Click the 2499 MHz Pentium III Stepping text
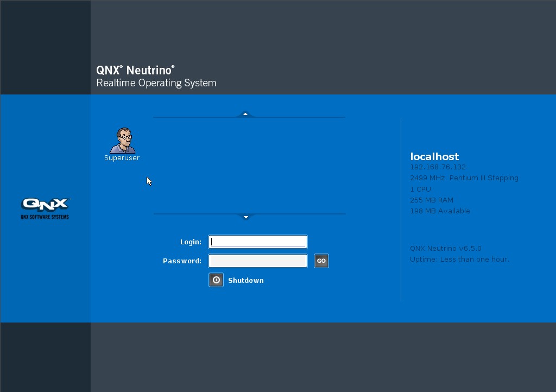 (x=464, y=178)
